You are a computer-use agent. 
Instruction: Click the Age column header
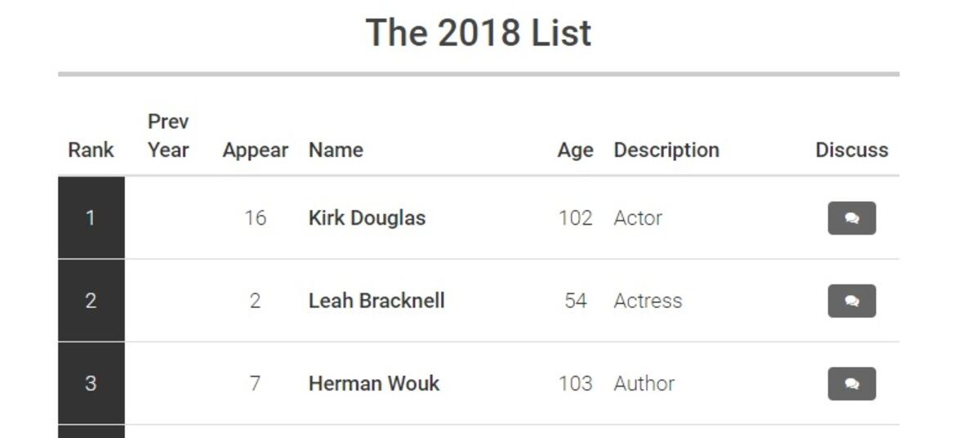[x=575, y=150]
